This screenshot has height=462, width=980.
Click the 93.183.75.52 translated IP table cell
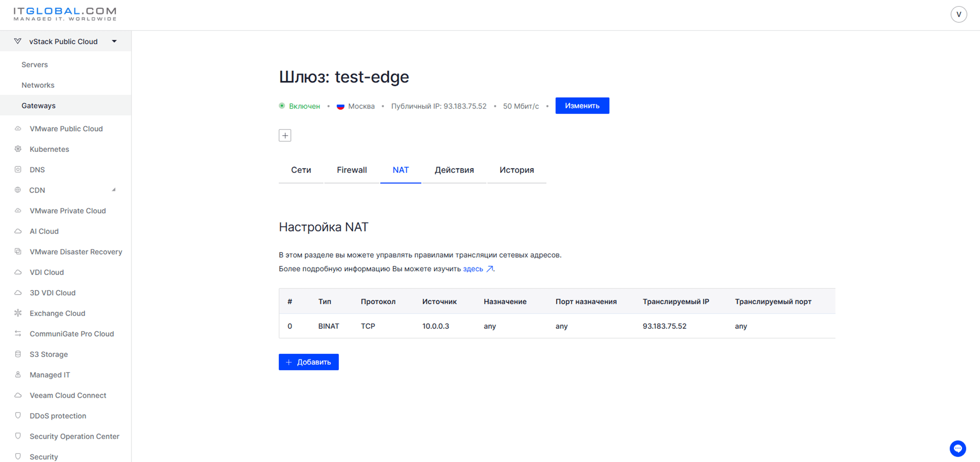point(664,326)
